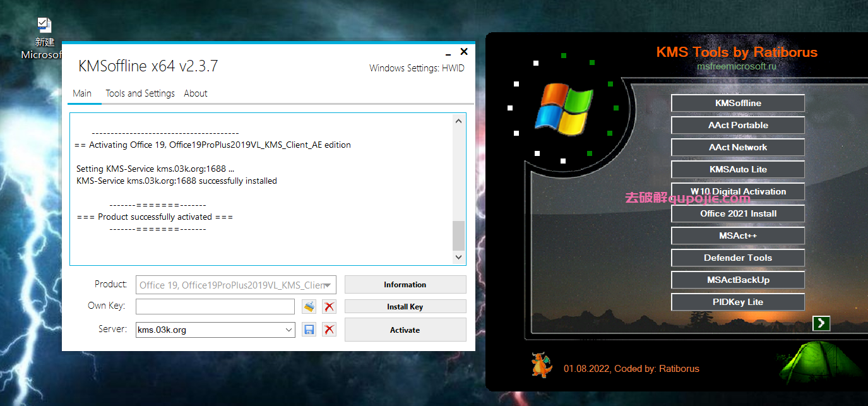
Task: Click the 'Coded by: Ratiborus' text
Action: coord(657,369)
